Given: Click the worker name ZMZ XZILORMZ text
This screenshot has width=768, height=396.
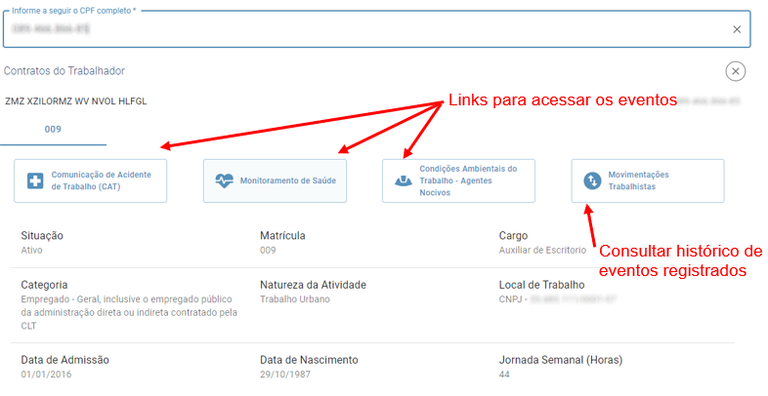Looking at the screenshot, I should tap(76, 101).
